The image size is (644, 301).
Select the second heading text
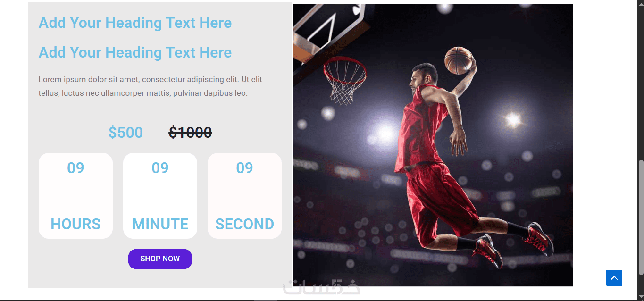[x=135, y=52]
